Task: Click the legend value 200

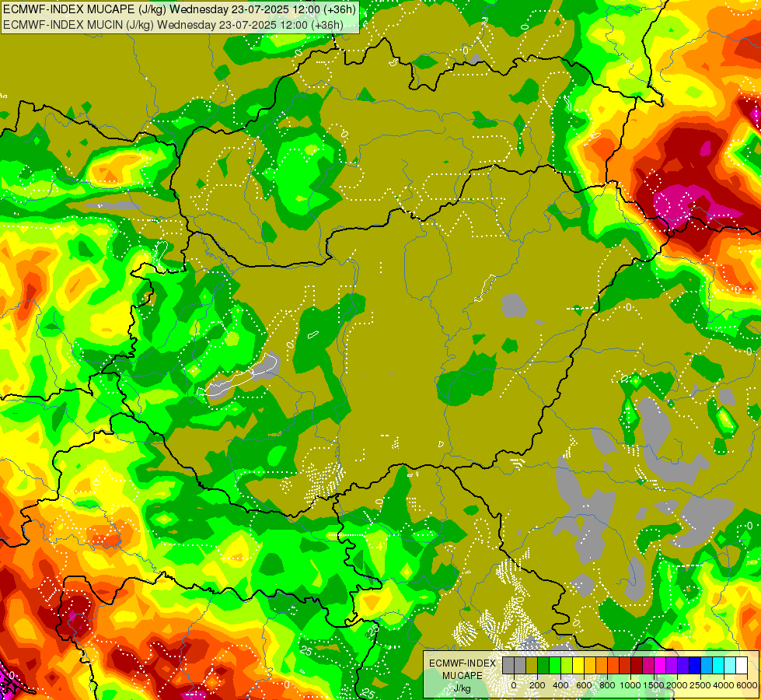Action: pyautogui.click(x=537, y=685)
